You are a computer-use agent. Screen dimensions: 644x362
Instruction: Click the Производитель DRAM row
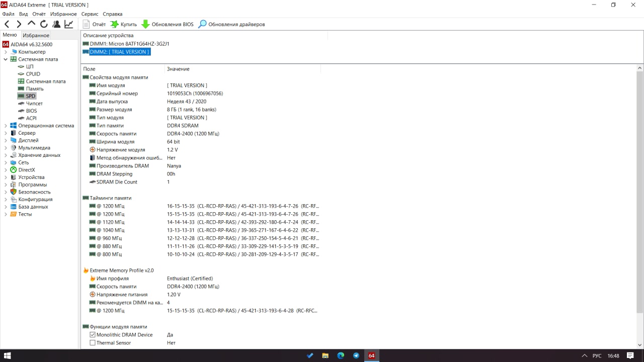pyautogui.click(x=201, y=166)
